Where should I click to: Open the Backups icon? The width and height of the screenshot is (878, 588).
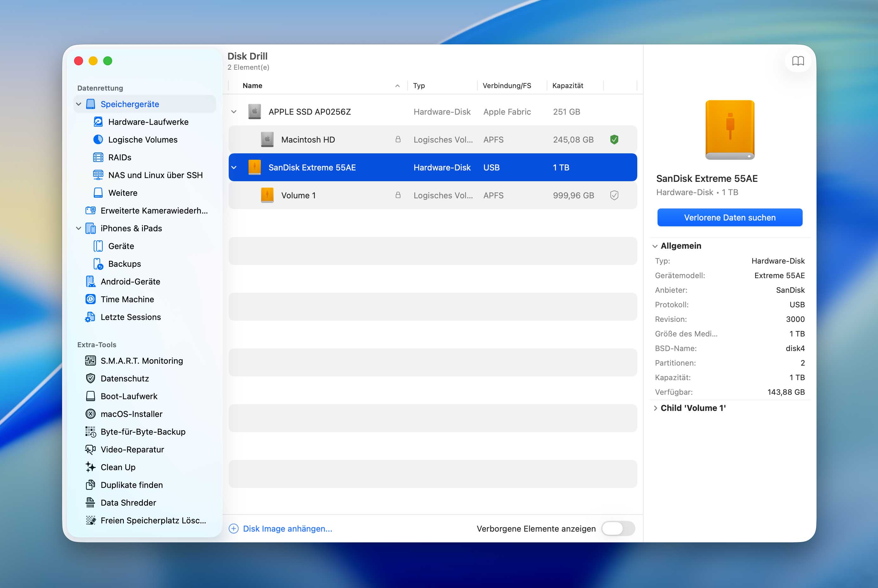point(98,264)
